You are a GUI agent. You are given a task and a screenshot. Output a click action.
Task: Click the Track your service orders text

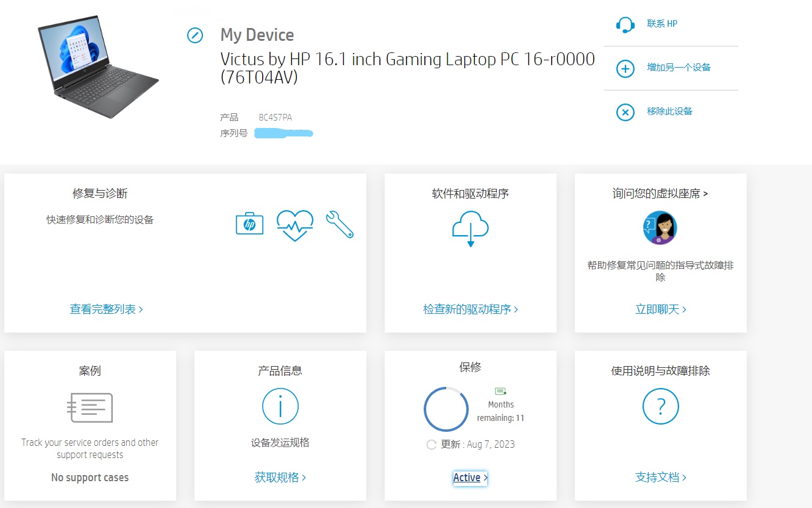[90, 449]
